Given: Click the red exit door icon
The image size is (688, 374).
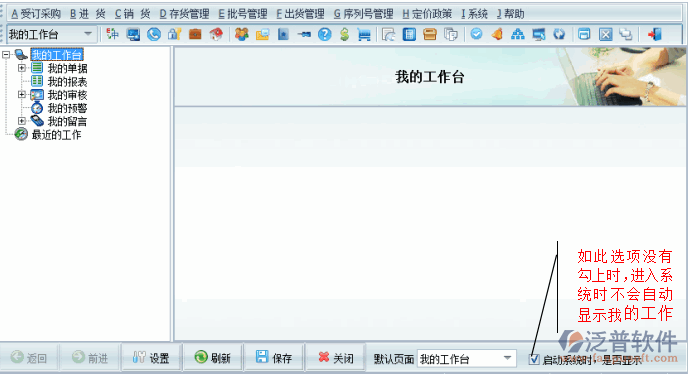Looking at the screenshot, I should 654,34.
